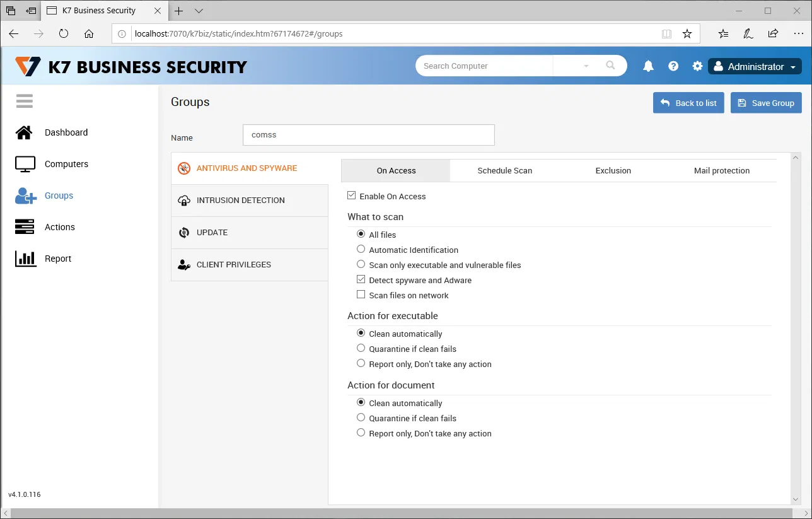The height and width of the screenshot is (519, 812).
Task: Go to Dashboard home icon
Action: coord(25,132)
